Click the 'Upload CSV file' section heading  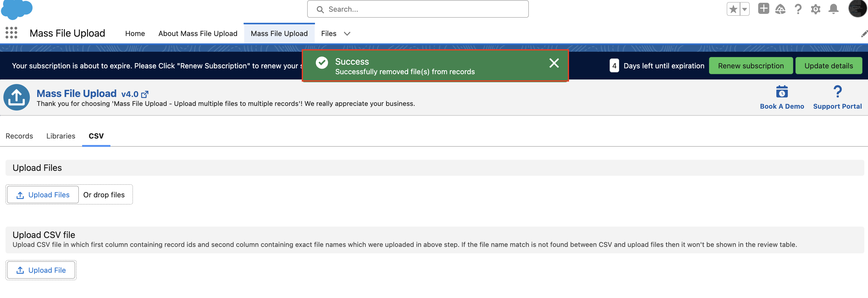click(x=44, y=235)
